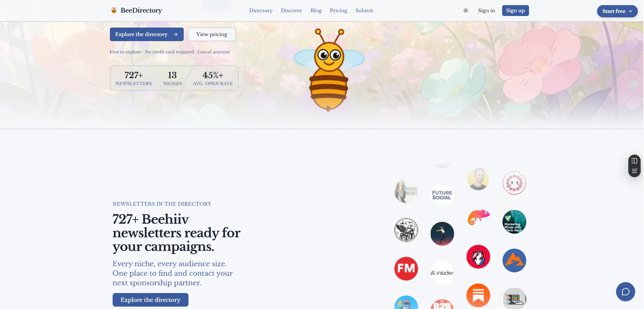
Task: Click the sidebar panel icon in floating widget
Action: [634, 161]
